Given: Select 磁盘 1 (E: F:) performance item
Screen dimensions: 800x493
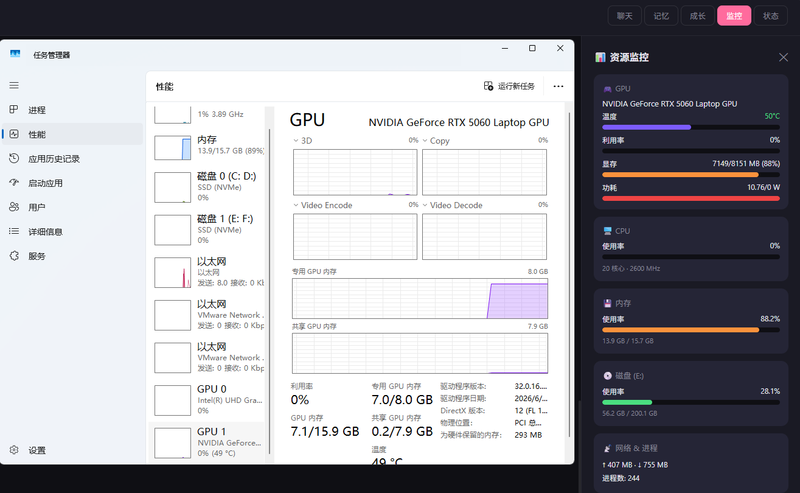Looking at the screenshot, I should (x=209, y=230).
